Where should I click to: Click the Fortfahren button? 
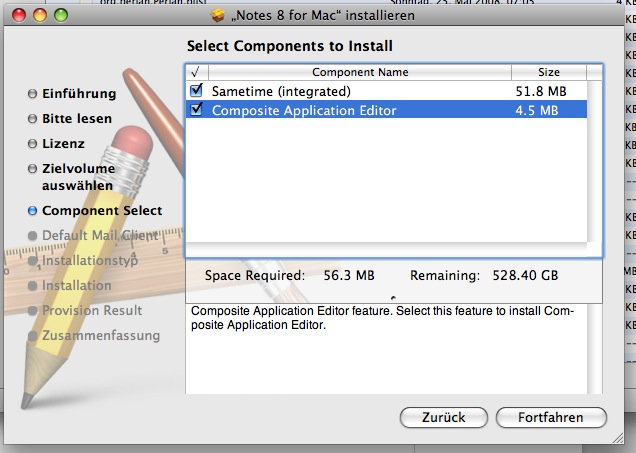(551, 417)
